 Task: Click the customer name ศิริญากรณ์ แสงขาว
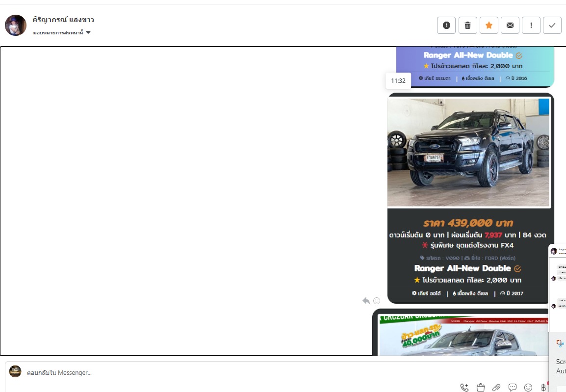click(x=63, y=20)
